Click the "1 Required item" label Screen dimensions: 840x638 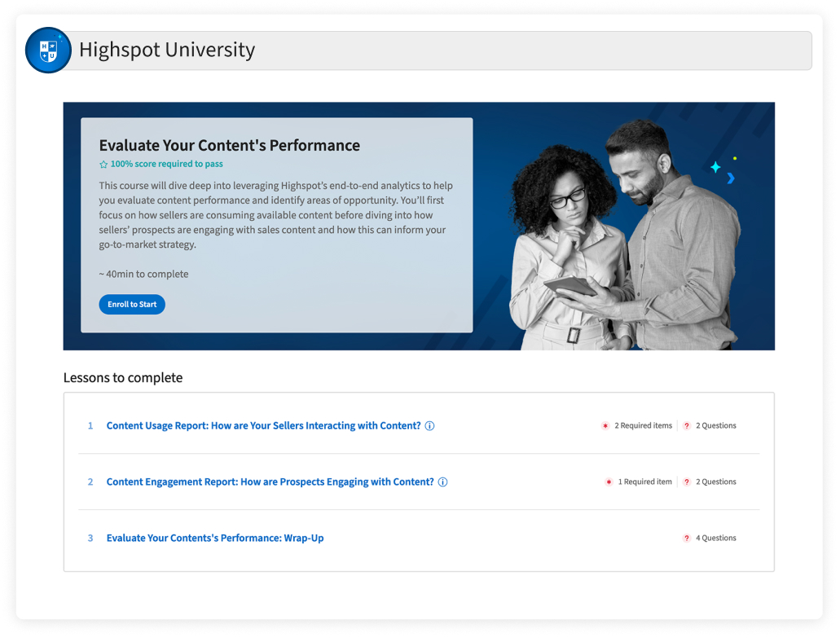click(644, 482)
